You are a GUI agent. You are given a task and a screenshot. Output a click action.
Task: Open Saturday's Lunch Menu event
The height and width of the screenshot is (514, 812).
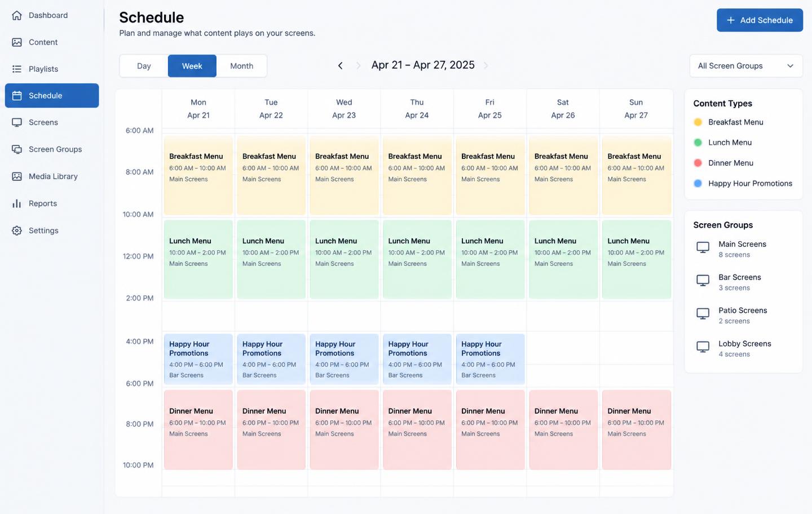pos(563,259)
